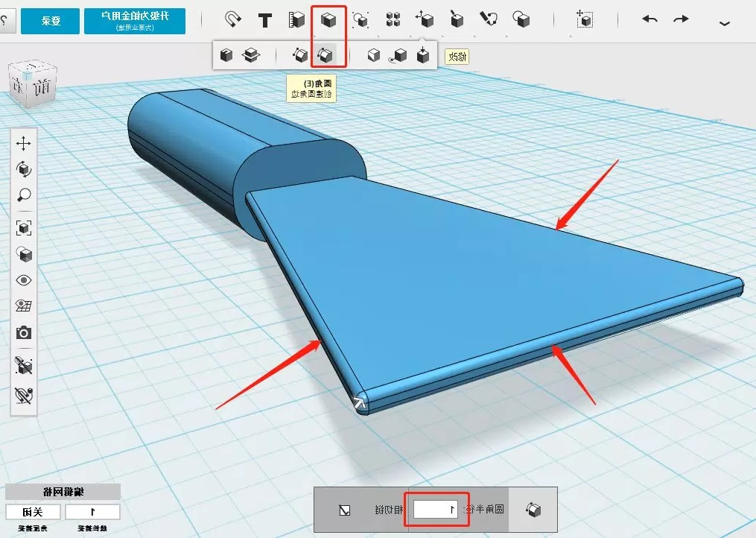This screenshot has height=538, width=756.
Task: Click the Undo arrow
Action: (650, 19)
